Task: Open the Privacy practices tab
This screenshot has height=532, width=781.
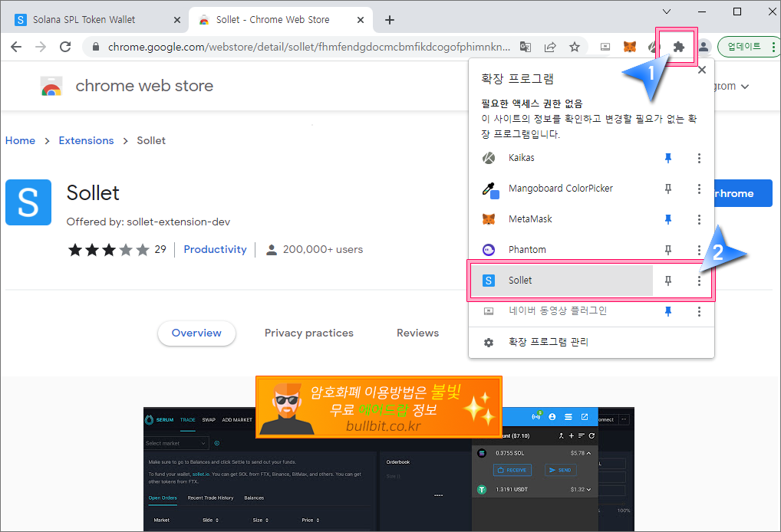Action: pyautogui.click(x=309, y=333)
